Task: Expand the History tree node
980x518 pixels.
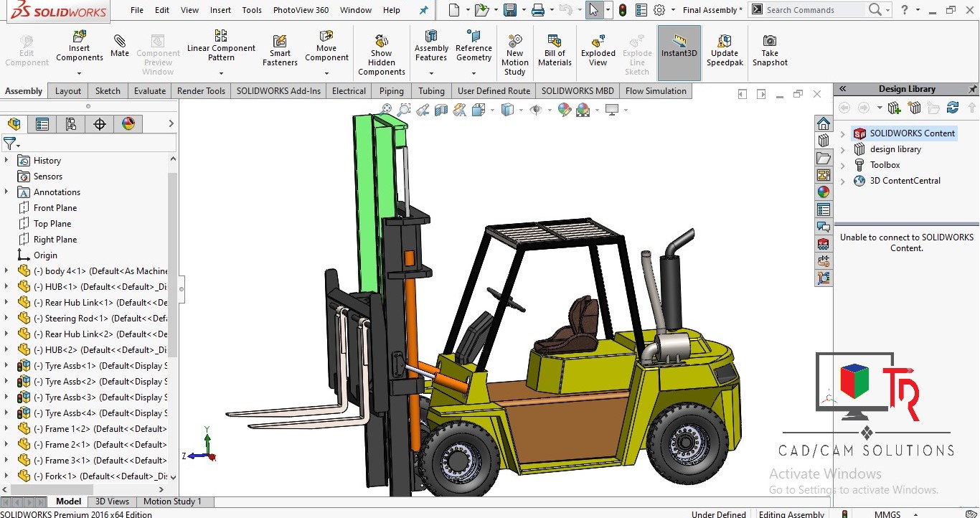Action: pos(6,161)
